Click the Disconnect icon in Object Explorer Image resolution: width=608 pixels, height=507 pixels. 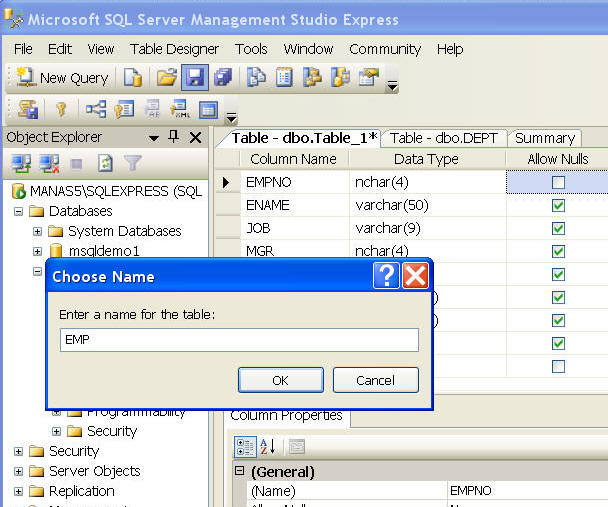tap(49, 164)
